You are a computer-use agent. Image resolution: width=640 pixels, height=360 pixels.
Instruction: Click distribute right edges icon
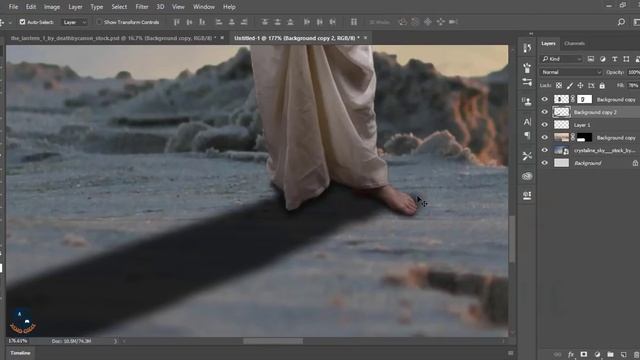(x=333, y=22)
